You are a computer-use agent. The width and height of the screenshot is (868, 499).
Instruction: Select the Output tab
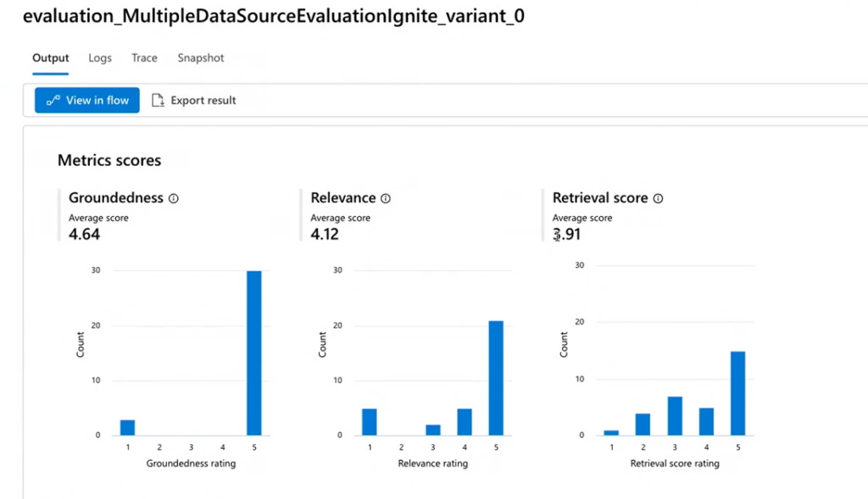point(50,58)
